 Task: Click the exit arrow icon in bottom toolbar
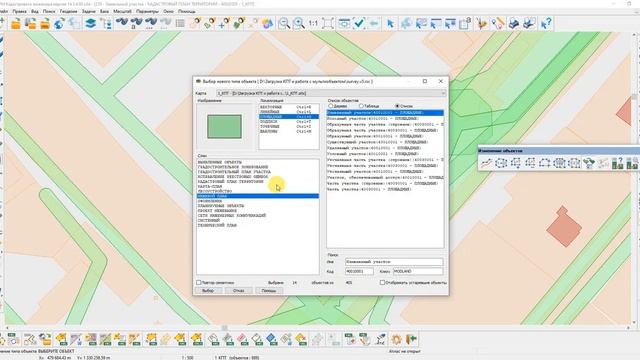pos(411,339)
